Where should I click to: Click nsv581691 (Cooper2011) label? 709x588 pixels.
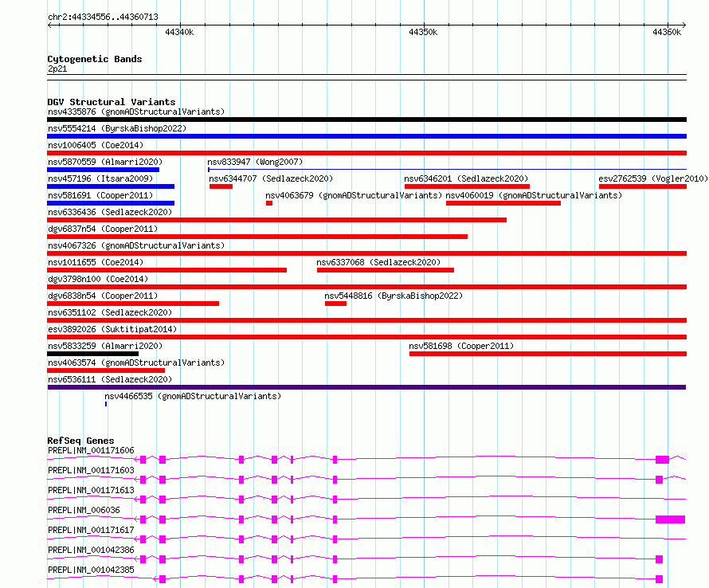(100, 195)
